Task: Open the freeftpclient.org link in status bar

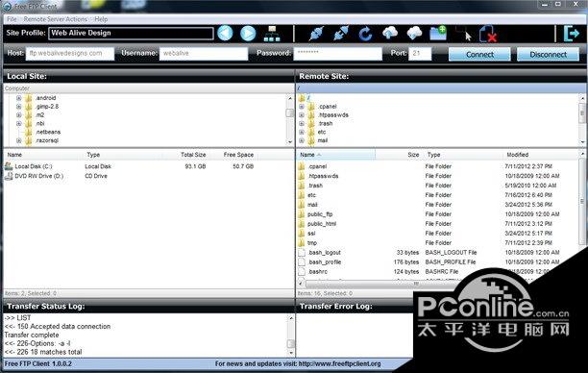Action: click(x=339, y=363)
